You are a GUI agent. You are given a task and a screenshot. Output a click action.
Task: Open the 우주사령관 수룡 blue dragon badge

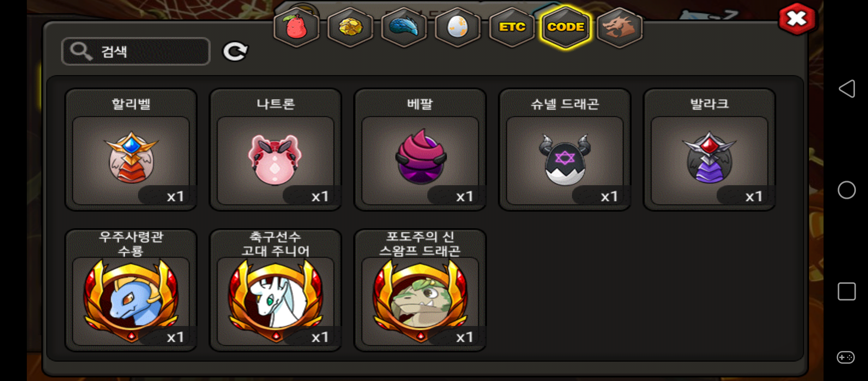point(131,290)
